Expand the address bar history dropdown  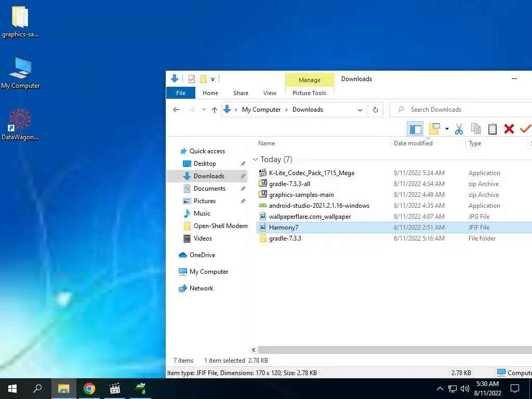click(360, 110)
